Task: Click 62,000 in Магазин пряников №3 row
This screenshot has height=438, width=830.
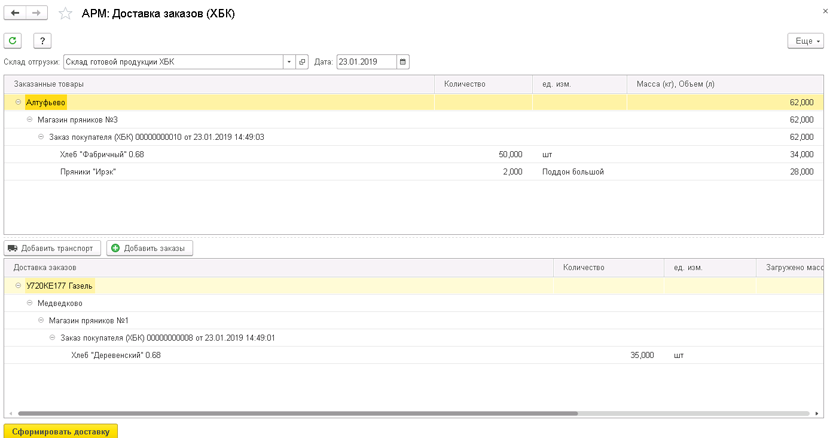Action: point(801,120)
